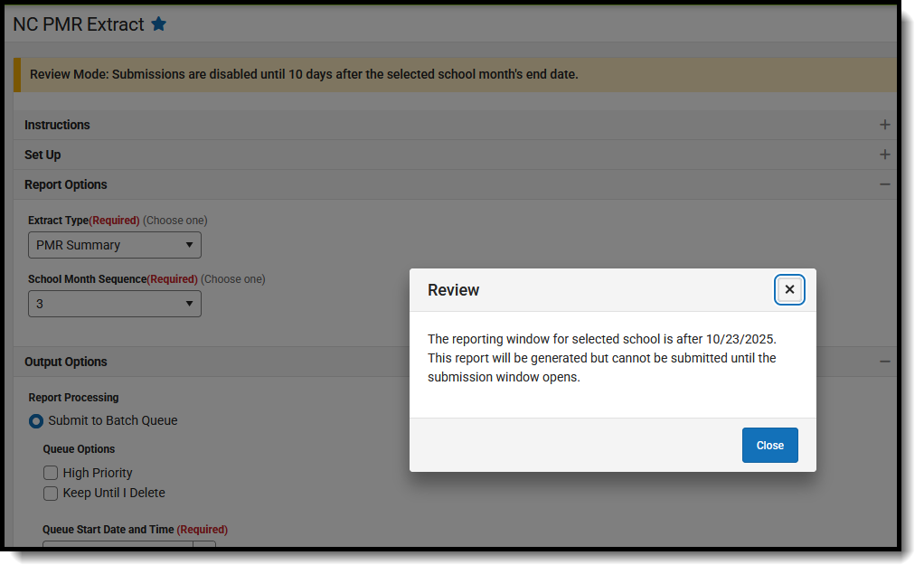Mark NC PMR Extract as a favorite

pyautogui.click(x=159, y=24)
